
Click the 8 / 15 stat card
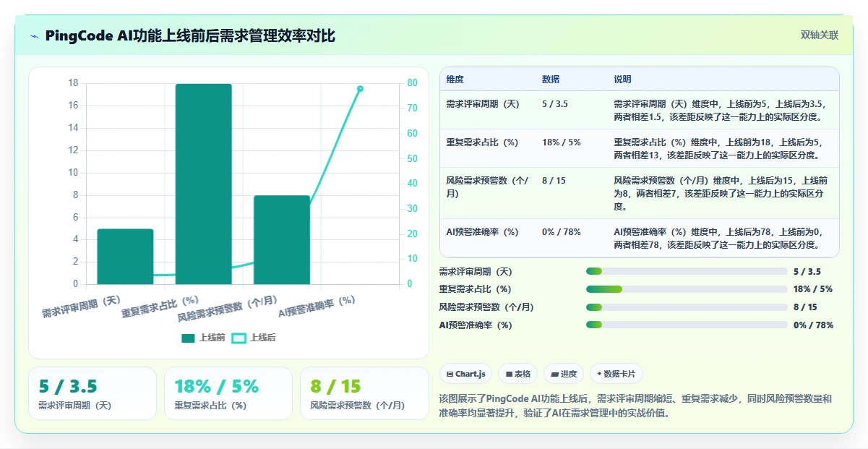coord(364,393)
